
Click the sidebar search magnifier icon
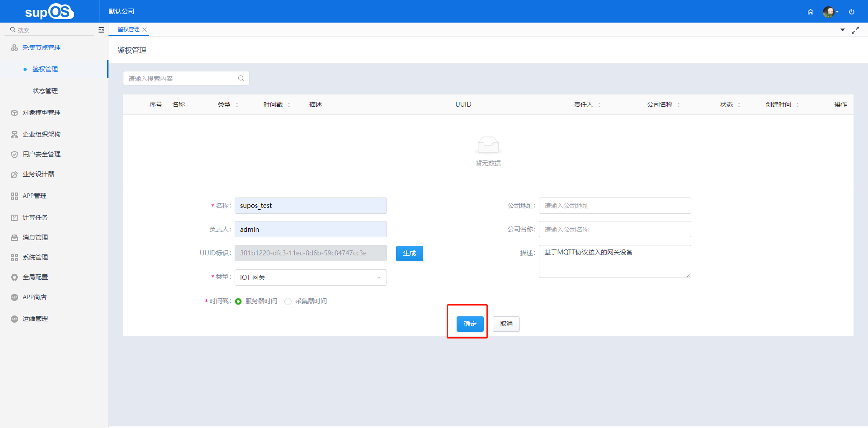click(x=13, y=30)
